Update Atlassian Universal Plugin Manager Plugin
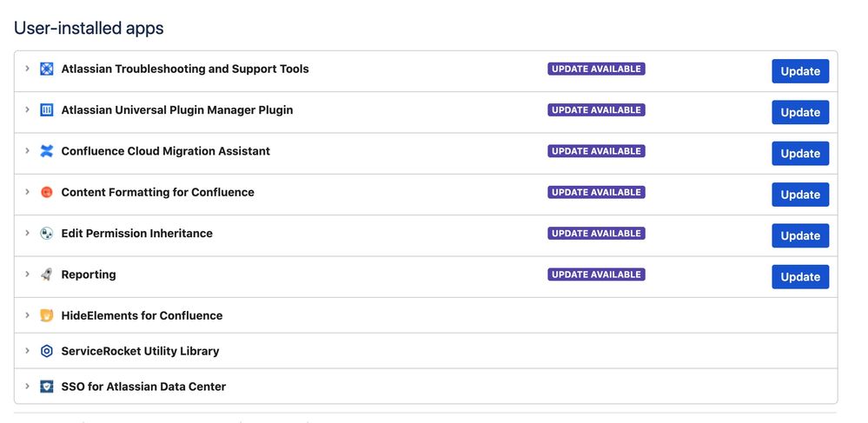 [800, 112]
